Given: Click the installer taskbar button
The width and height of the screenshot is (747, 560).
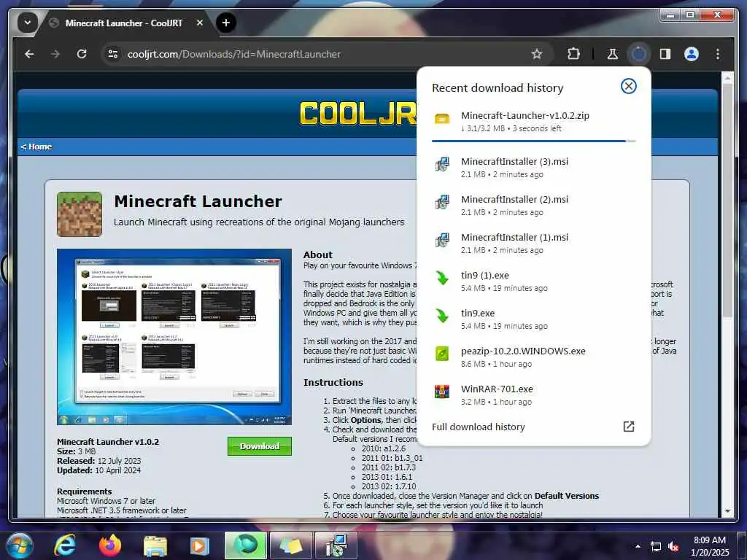Looking at the screenshot, I should pyautogui.click(x=336, y=545).
